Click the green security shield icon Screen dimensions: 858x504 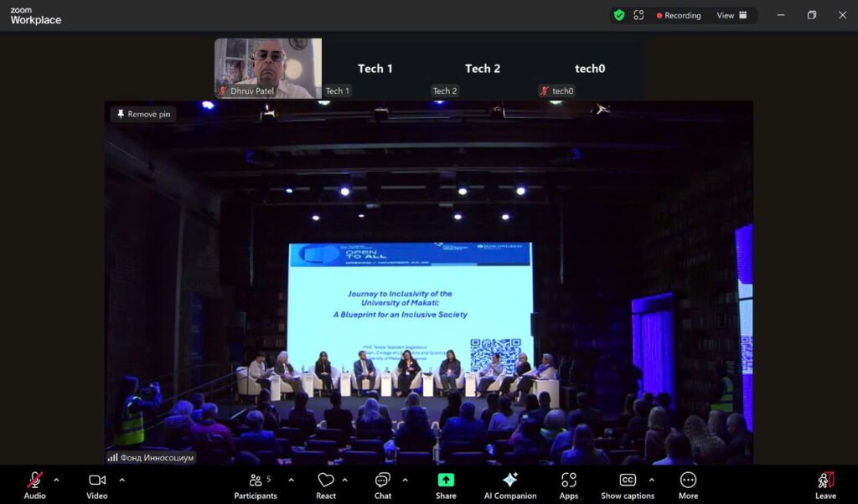(x=619, y=15)
